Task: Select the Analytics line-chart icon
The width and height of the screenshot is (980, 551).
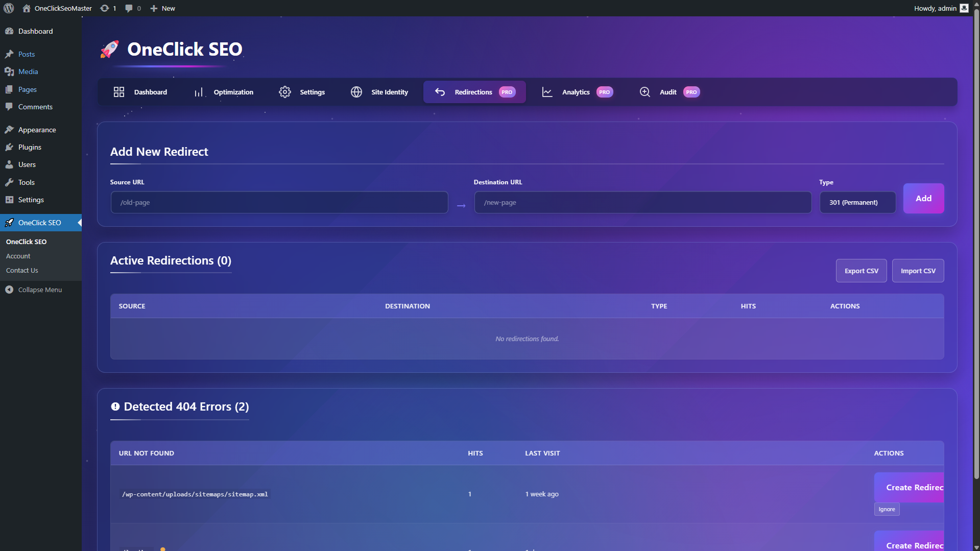Action: 546,92
